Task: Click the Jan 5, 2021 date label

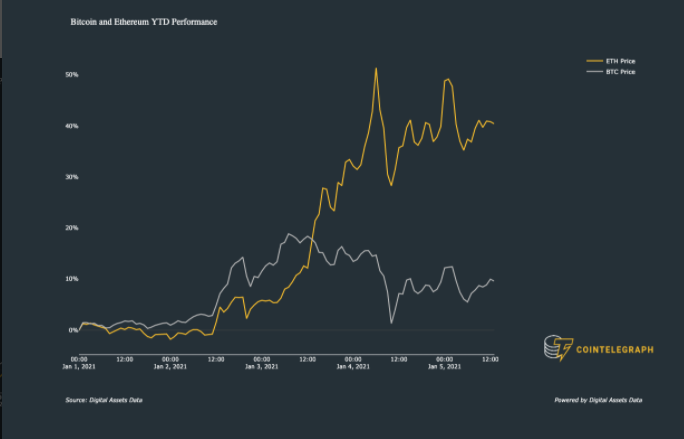Action: pos(443,367)
